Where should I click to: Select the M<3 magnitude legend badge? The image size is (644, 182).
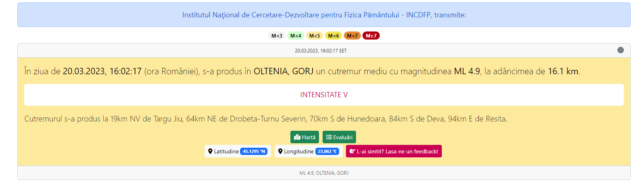pos(277,36)
